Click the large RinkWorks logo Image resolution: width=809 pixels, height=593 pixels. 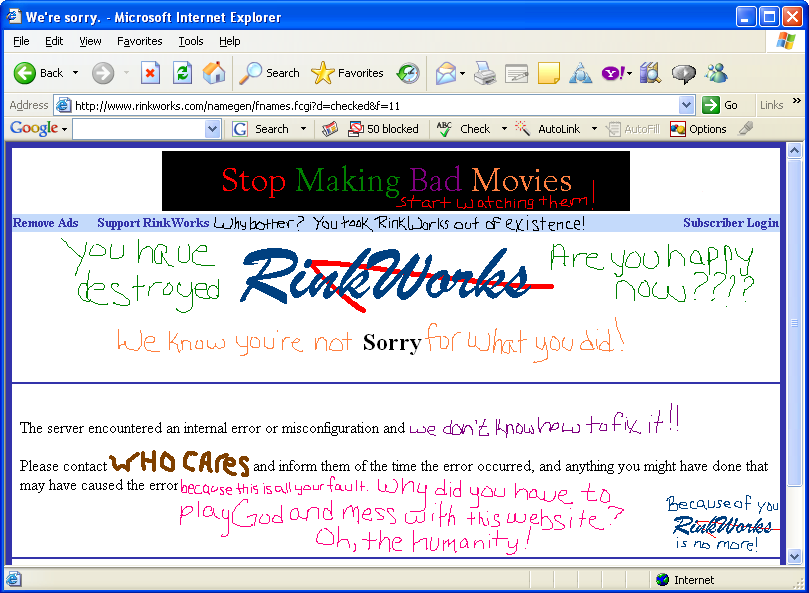click(x=386, y=276)
